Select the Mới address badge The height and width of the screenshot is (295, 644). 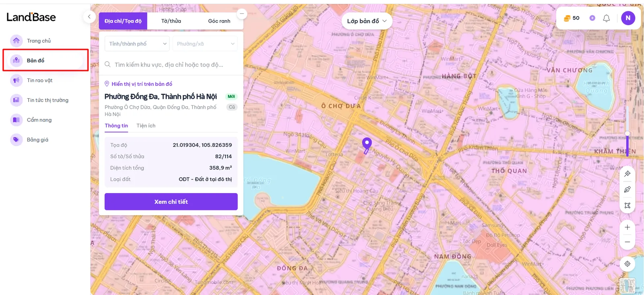click(231, 97)
